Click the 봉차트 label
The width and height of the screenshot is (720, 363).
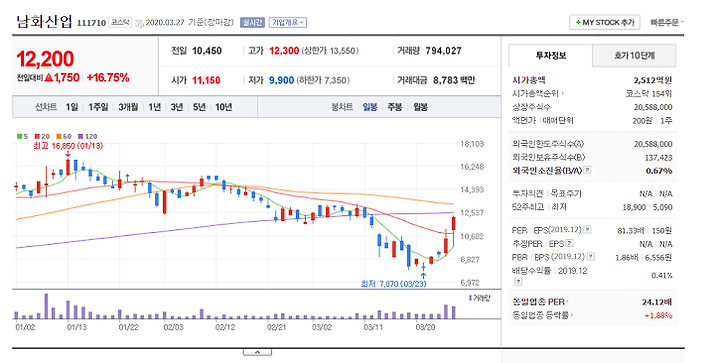[x=342, y=107]
